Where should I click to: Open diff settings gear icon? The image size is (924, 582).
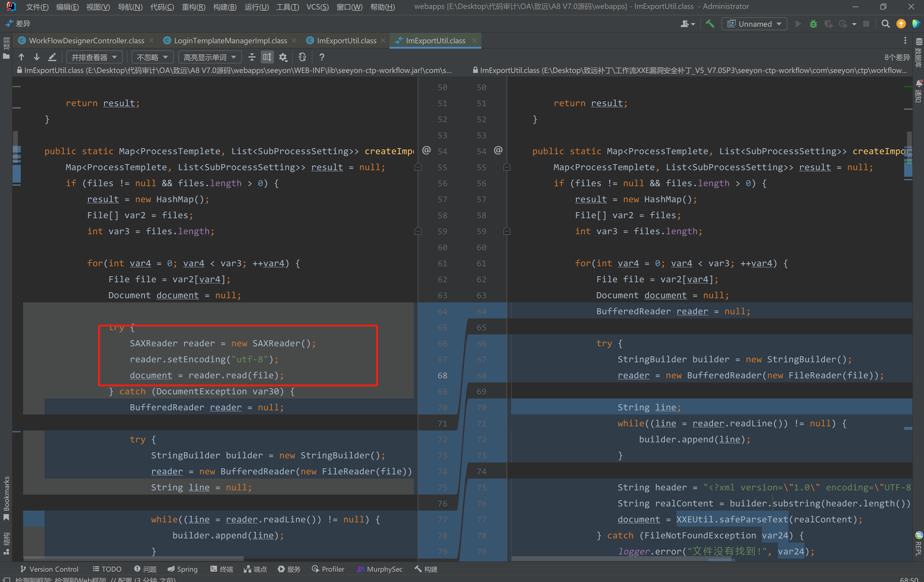pos(283,57)
